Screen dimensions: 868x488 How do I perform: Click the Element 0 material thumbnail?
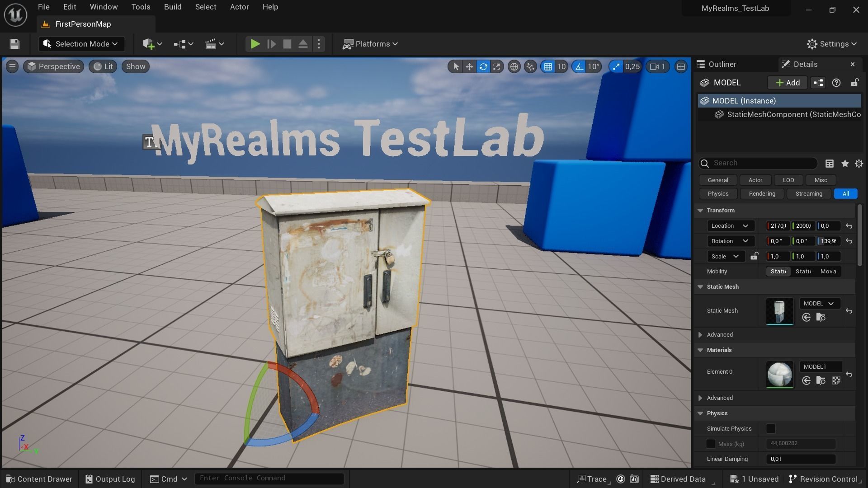779,374
